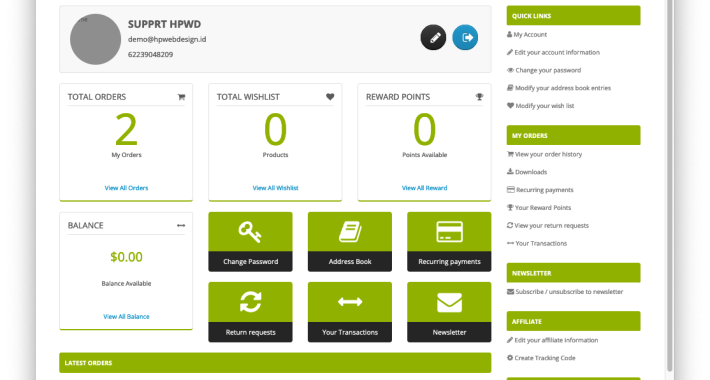
Task: Click View your return requests link
Action: pos(552,226)
